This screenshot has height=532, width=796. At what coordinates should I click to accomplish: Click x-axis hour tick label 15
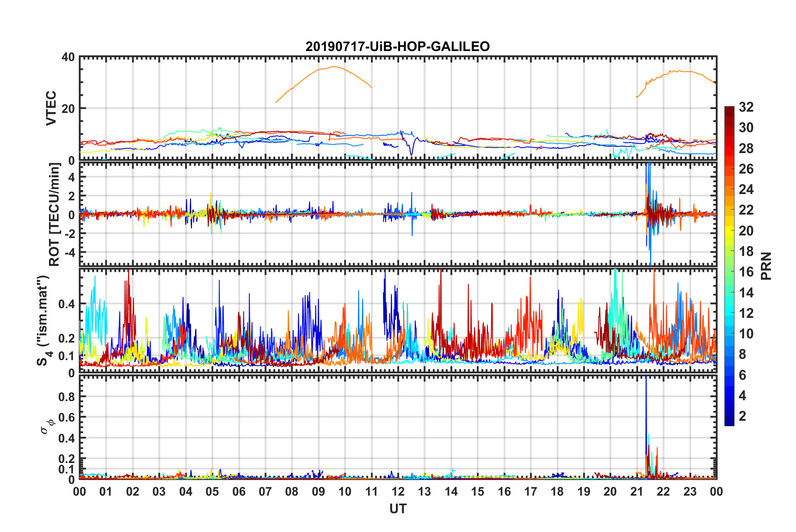[x=478, y=491]
